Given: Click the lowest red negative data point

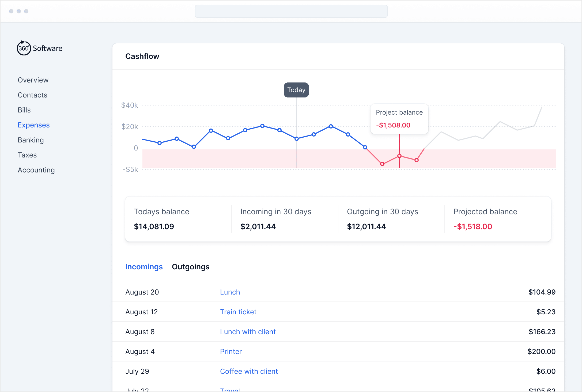Looking at the screenshot, I should pos(382,164).
